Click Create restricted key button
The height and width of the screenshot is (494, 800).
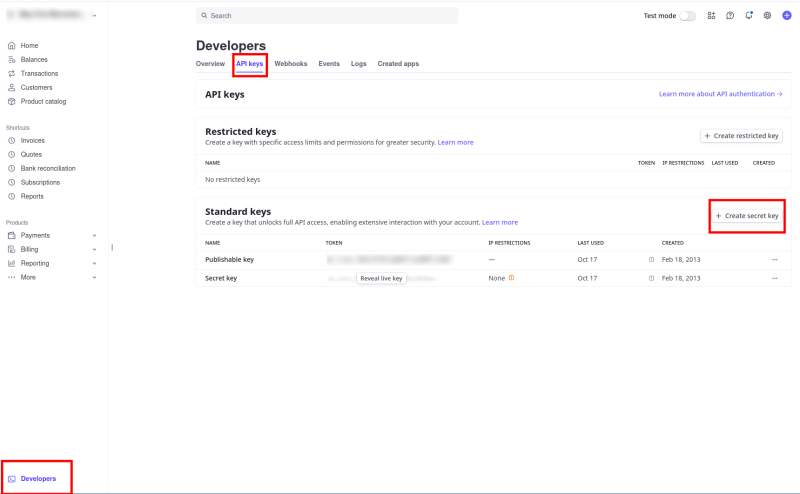[x=741, y=135]
